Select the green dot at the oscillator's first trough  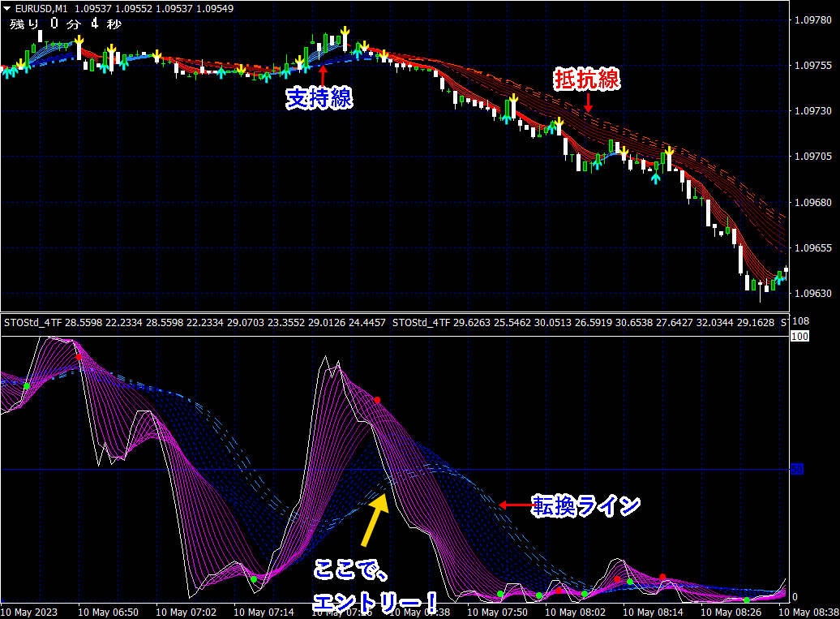click(254, 578)
